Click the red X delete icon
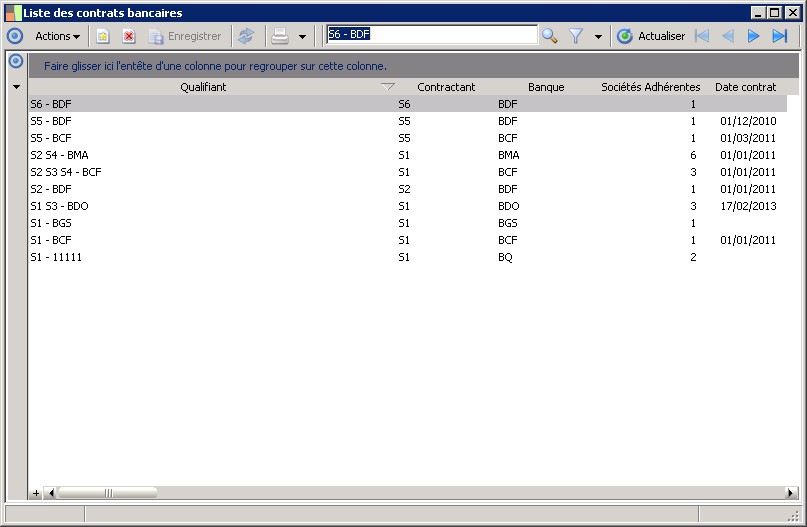The width and height of the screenshot is (807, 527). click(129, 36)
